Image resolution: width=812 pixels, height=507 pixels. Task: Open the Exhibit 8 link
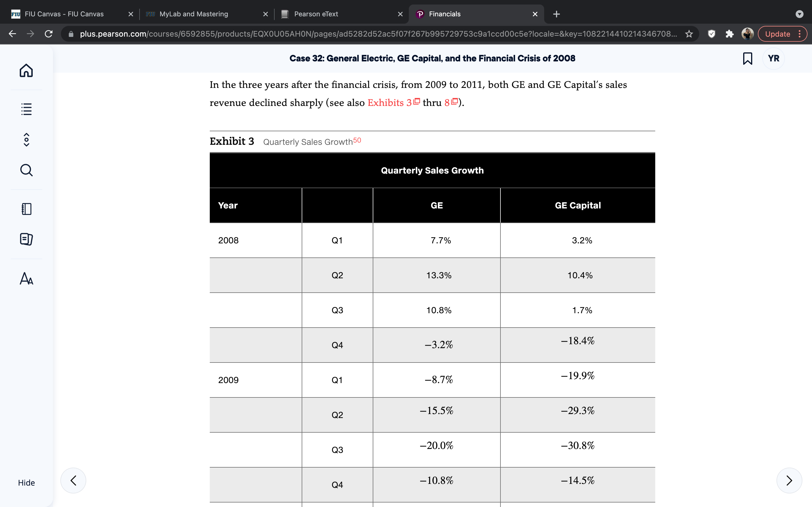click(451, 102)
